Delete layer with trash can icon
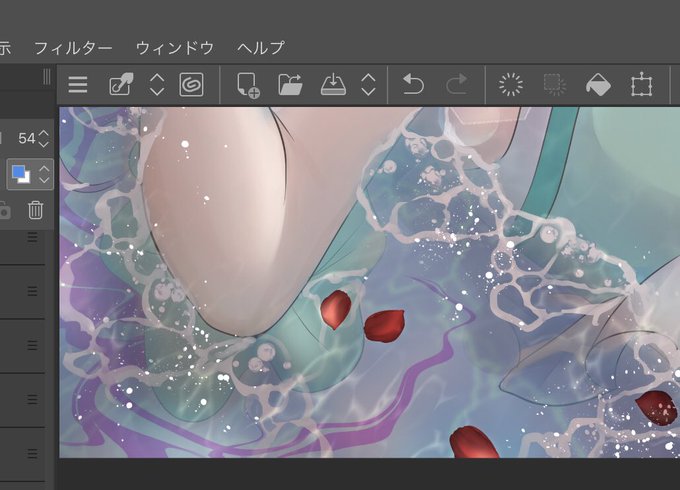This screenshot has height=490, width=680. tap(36, 210)
